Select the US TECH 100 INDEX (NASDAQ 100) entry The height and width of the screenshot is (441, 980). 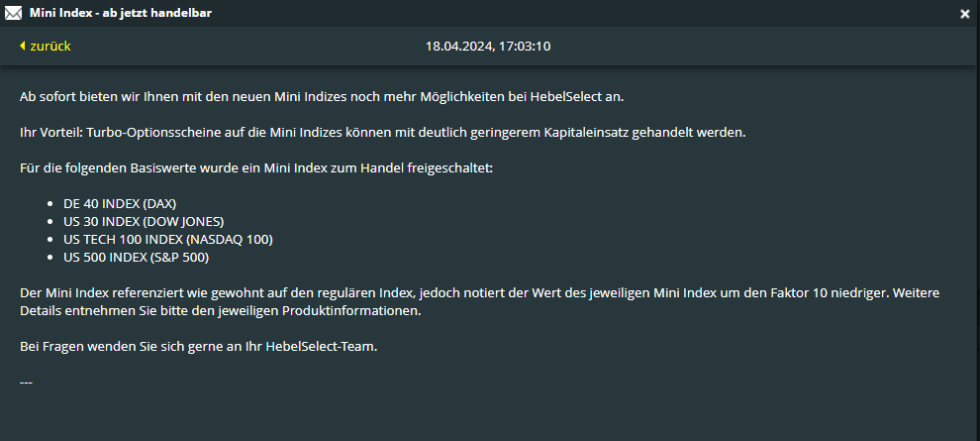coord(167,239)
